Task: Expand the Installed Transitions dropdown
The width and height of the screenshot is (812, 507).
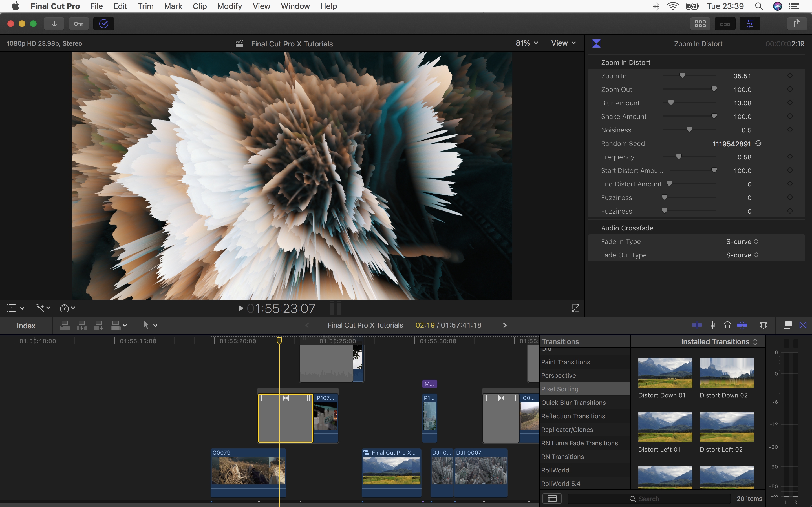Action: [719, 342]
